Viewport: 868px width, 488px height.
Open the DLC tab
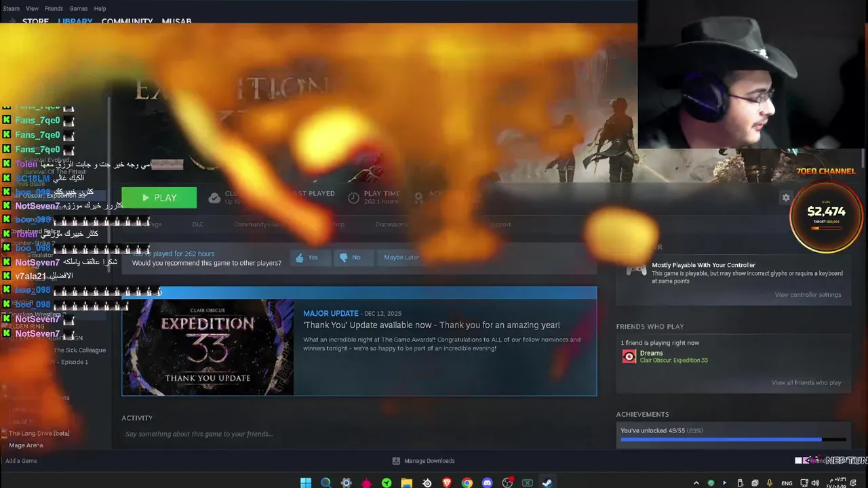click(197, 224)
